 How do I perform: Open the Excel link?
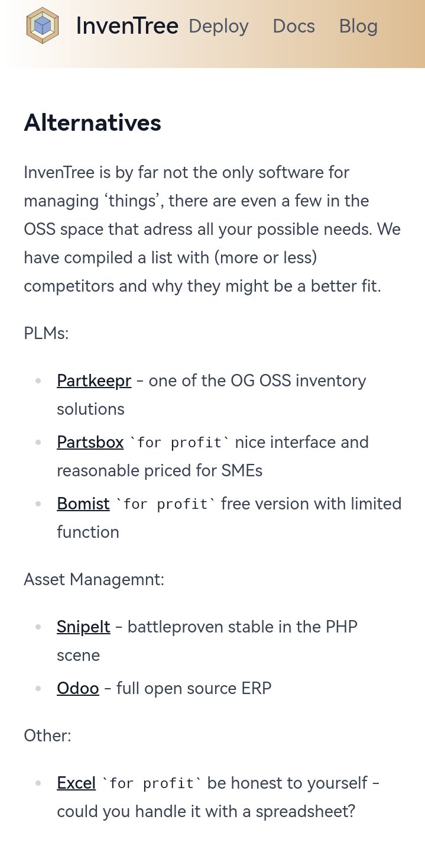click(x=76, y=783)
